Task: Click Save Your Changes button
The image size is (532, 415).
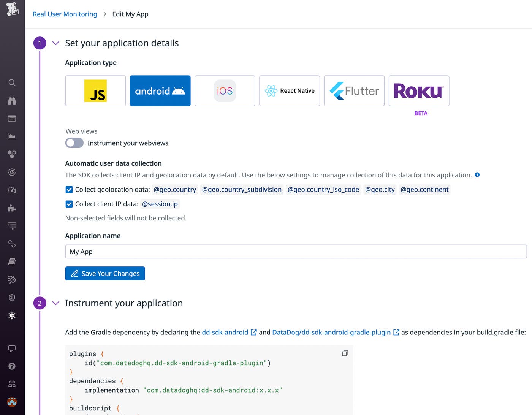Action: pyautogui.click(x=105, y=274)
